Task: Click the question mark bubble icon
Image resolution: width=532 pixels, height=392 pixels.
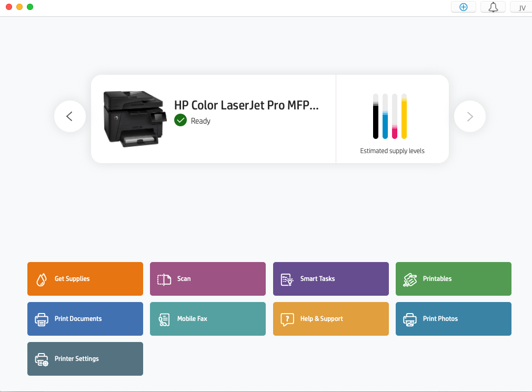Action: click(x=287, y=320)
